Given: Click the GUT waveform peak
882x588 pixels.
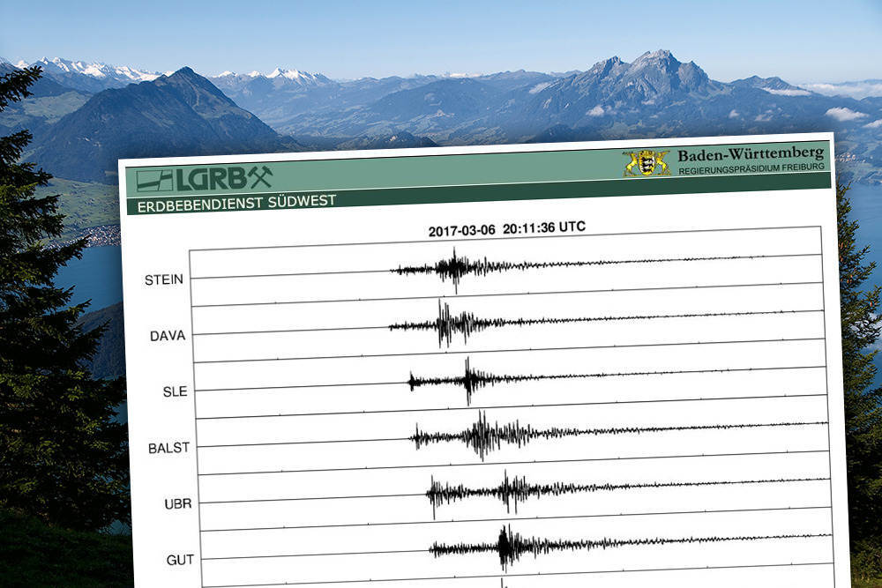Looking at the screenshot, I should pyautogui.click(x=505, y=547).
